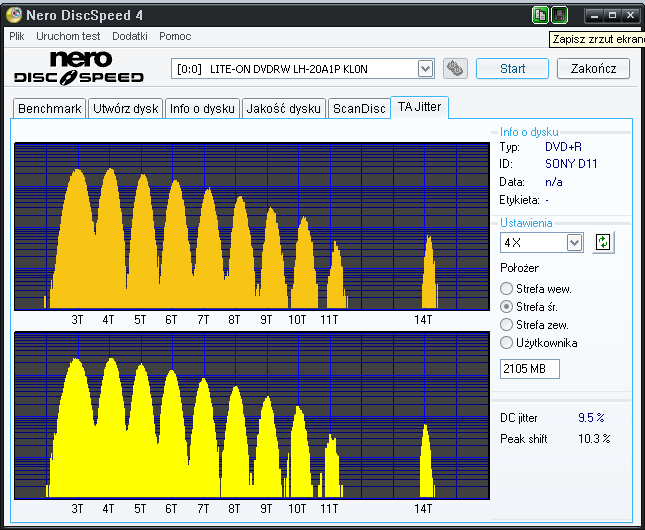Image resolution: width=645 pixels, height=530 pixels.
Task: Expand the LITE-ON drive selection dropdown
Action: pos(425,69)
